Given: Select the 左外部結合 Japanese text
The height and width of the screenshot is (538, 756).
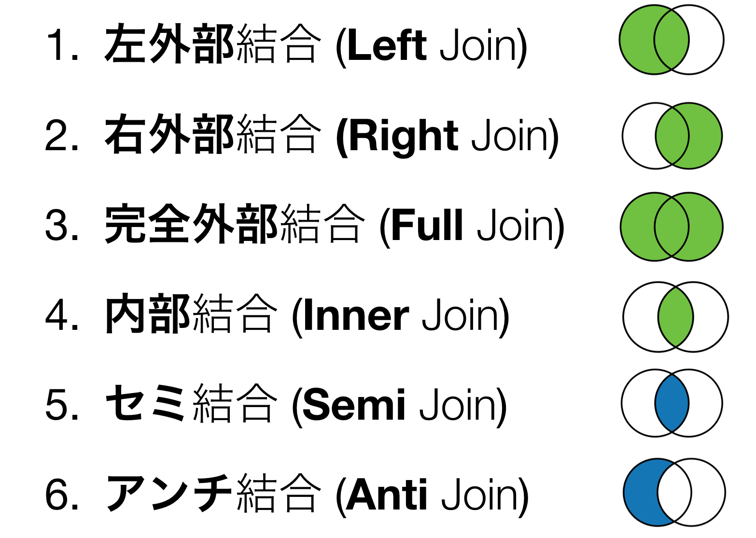Looking at the screenshot, I should [x=211, y=44].
